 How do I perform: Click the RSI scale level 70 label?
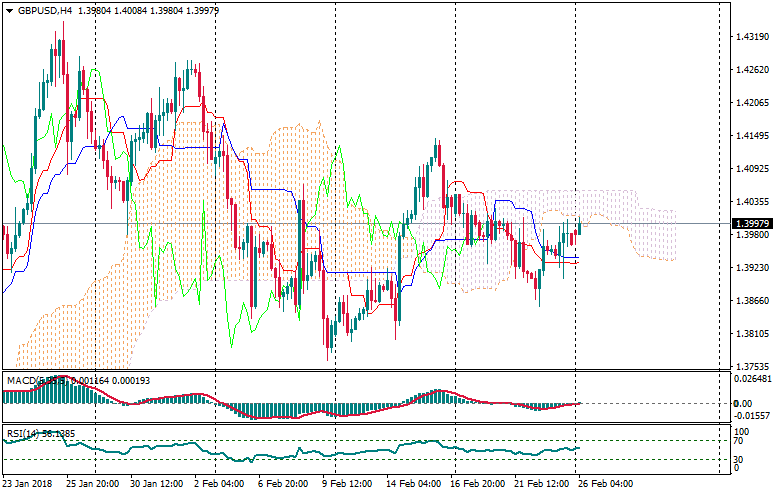(x=738, y=440)
